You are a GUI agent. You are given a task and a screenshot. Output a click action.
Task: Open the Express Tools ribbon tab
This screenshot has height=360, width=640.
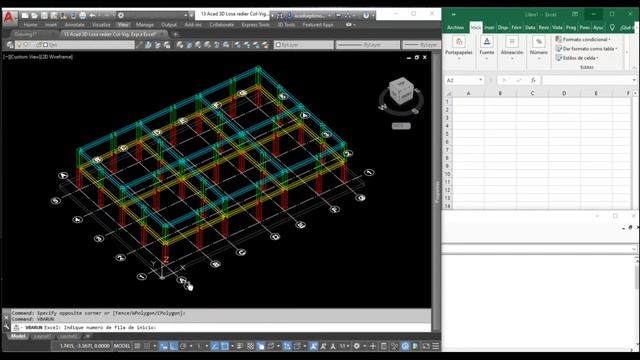coord(255,25)
